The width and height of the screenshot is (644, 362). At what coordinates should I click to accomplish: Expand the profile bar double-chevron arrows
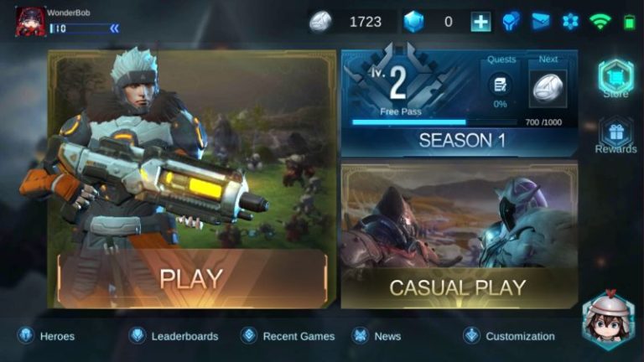tap(115, 28)
